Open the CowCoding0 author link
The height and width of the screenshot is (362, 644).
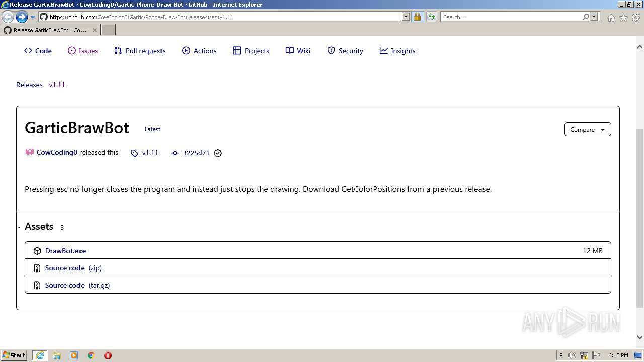[57, 152]
